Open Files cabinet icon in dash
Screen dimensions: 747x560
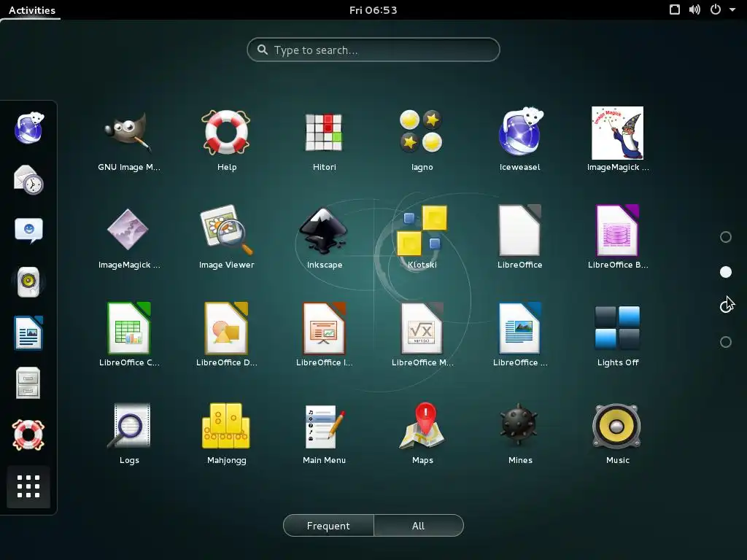pos(28,383)
